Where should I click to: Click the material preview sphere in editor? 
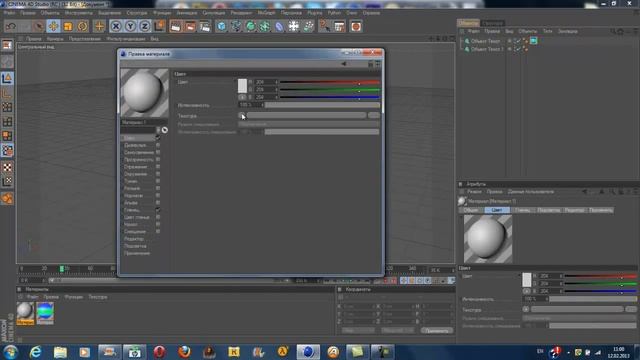point(144,93)
